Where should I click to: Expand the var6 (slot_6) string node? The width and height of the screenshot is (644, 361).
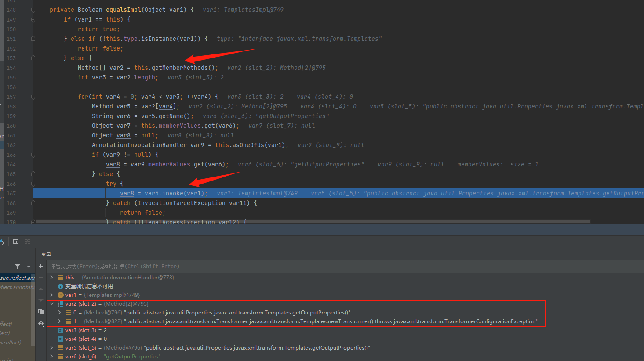coord(52,357)
